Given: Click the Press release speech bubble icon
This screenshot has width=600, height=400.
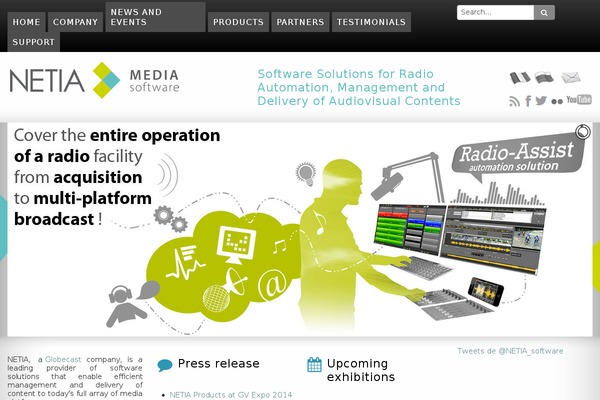Looking at the screenshot, I should (165, 365).
